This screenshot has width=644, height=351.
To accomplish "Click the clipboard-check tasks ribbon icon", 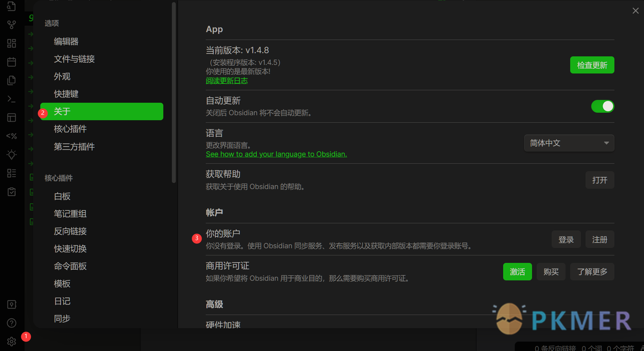I will point(12,192).
